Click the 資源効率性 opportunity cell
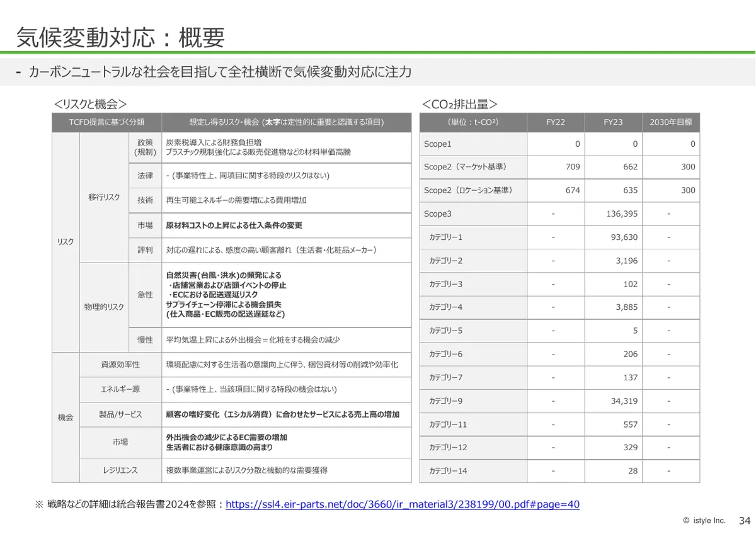Image resolution: width=756 pixels, height=534 pixels. [120, 365]
